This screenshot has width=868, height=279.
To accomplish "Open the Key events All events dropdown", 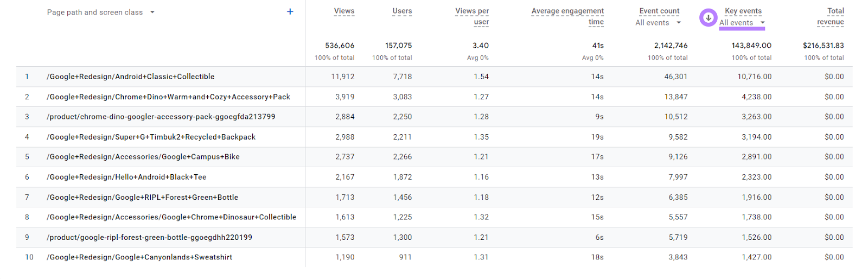I will pos(742,23).
